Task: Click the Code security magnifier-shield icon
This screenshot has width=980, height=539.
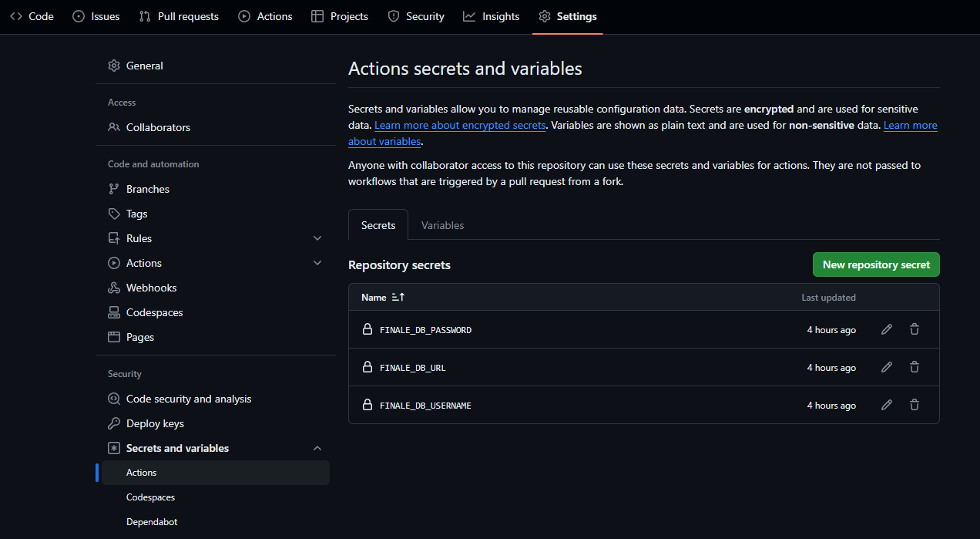Action: point(114,399)
